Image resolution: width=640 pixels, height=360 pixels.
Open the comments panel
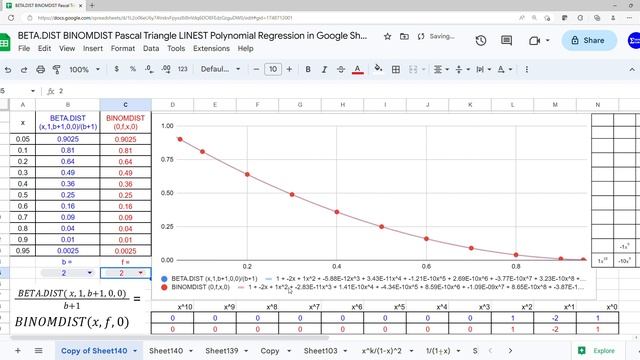point(507,40)
